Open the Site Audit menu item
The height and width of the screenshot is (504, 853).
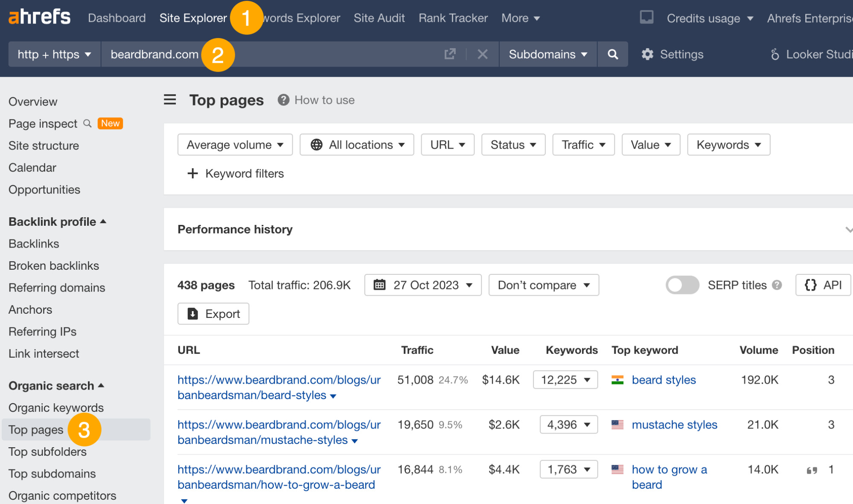(x=379, y=17)
